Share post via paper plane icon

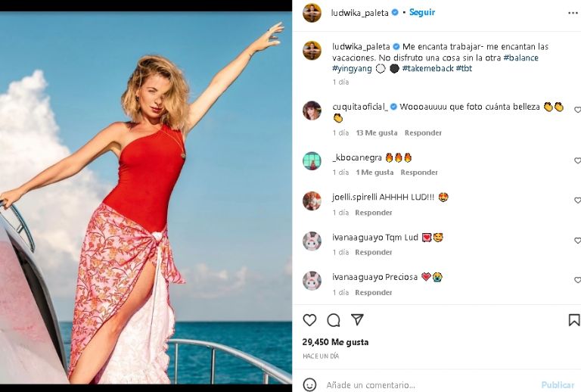pyautogui.click(x=357, y=320)
